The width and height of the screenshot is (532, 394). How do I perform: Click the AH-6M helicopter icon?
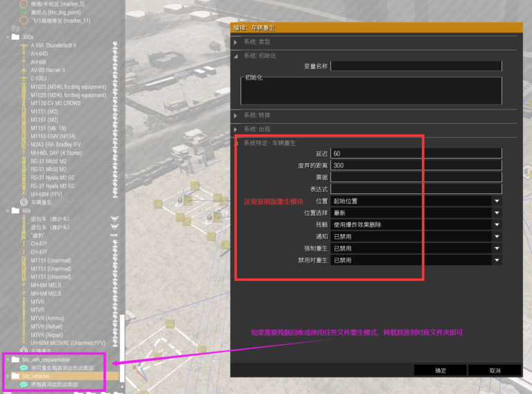click(x=24, y=62)
